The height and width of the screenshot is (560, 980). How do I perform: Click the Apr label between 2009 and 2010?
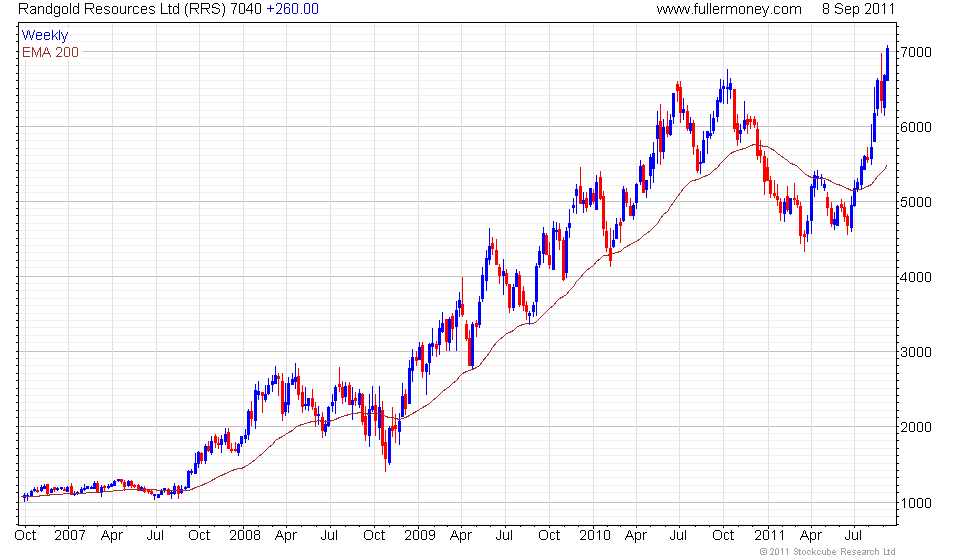[461, 536]
